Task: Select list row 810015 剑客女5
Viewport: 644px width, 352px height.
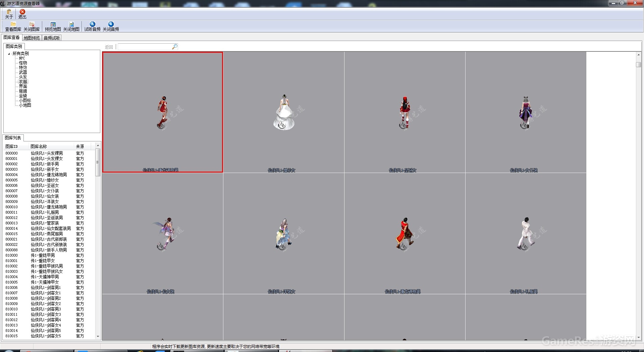Action: (x=49, y=336)
